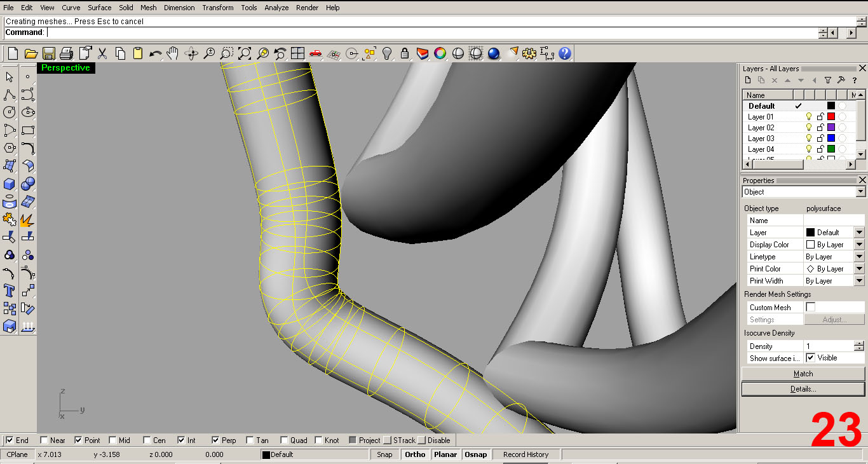This screenshot has width=868, height=464.
Task: Open Options with the gear icon
Action: pyautogui.click(x=529, y=53)
